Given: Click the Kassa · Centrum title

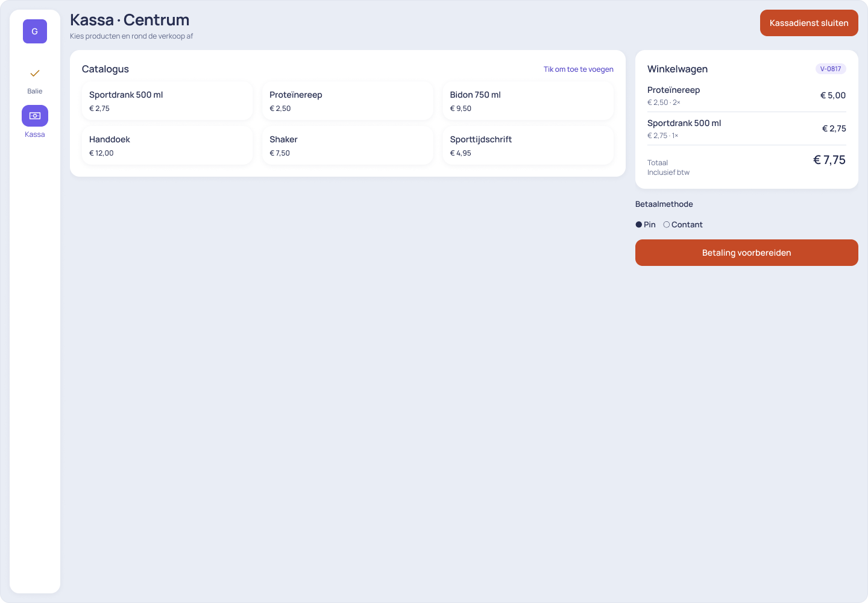Looking at the screenshot, I should 130,20.
